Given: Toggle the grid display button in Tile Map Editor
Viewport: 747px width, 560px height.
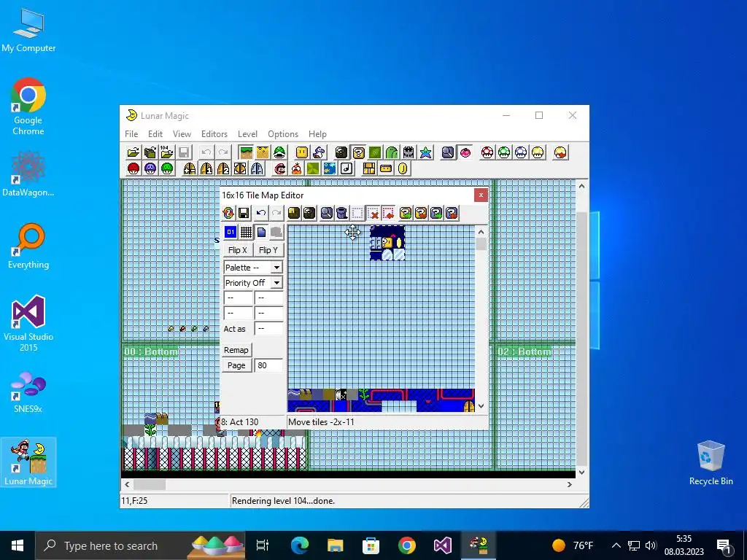Looking at the screenshot, I should [x=246, y=232].
